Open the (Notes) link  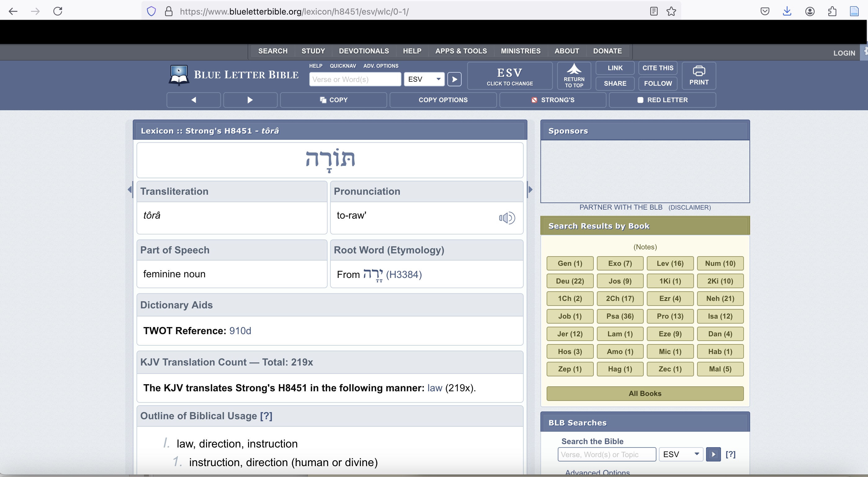click(645, 247)
